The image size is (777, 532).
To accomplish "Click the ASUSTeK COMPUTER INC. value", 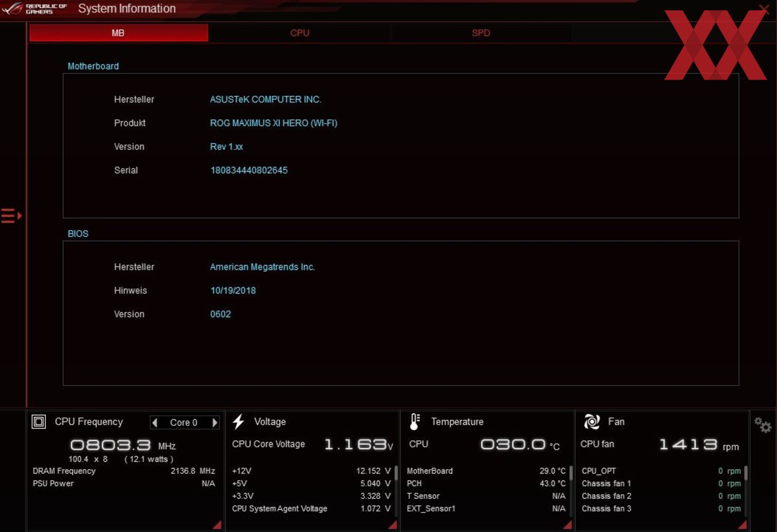I will click(x=266, y=99).
